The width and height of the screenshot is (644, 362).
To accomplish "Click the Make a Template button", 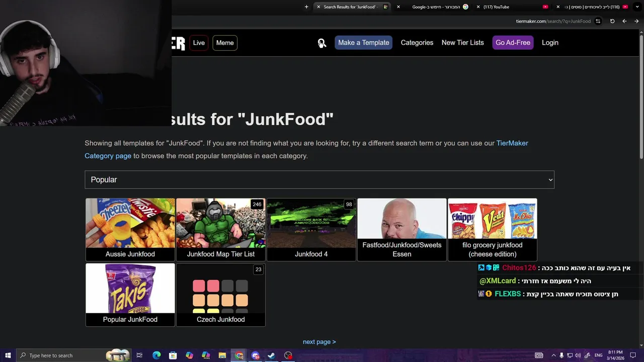I will [363, 43].
